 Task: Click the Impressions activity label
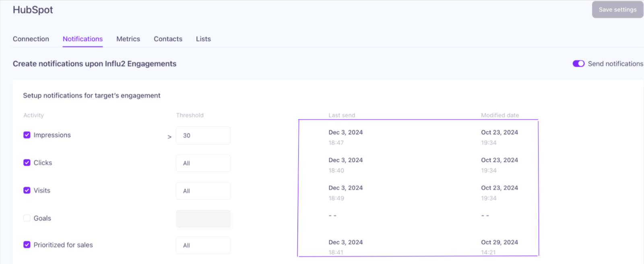[52, 135]
